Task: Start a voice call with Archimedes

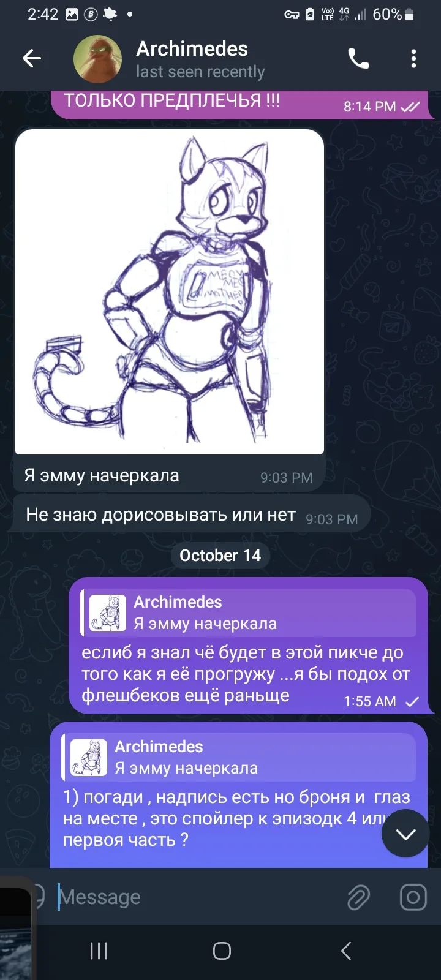Action: tap(358, 59)
